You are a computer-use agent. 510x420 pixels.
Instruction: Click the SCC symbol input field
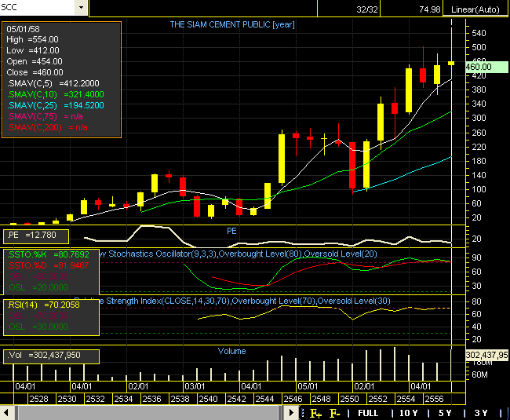[x=38, y=7]
